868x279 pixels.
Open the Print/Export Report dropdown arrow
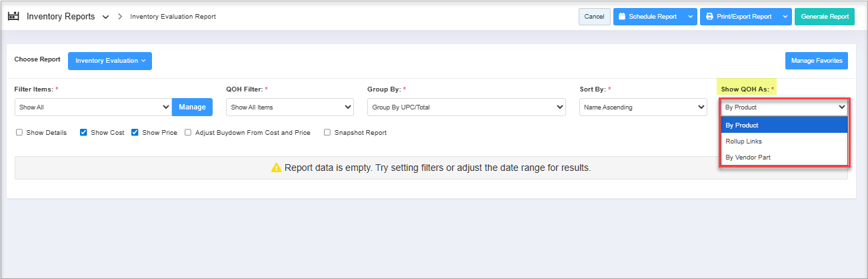point(785,17)
